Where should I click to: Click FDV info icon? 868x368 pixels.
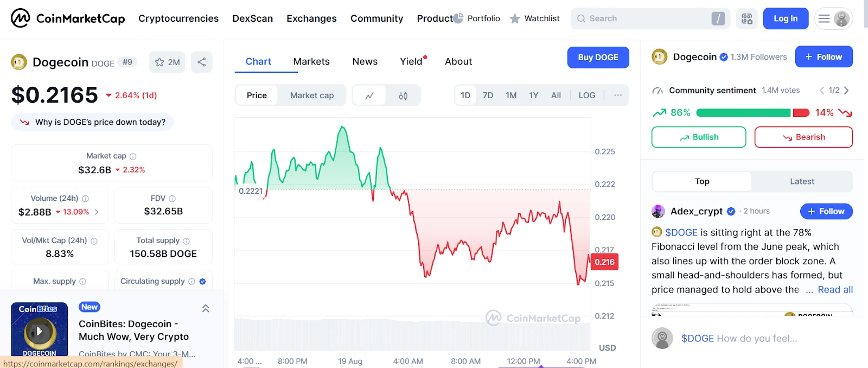click(173, 199)
